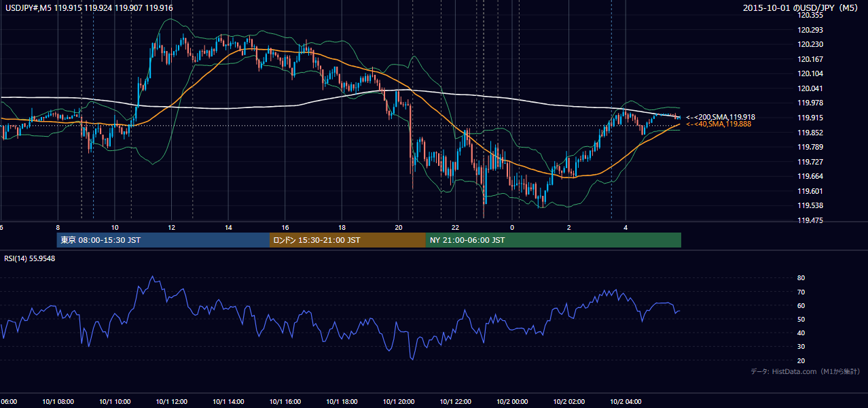Click the 10/1 12:00 time label
This screenshot has width=868, height=408.
(171, 402)
